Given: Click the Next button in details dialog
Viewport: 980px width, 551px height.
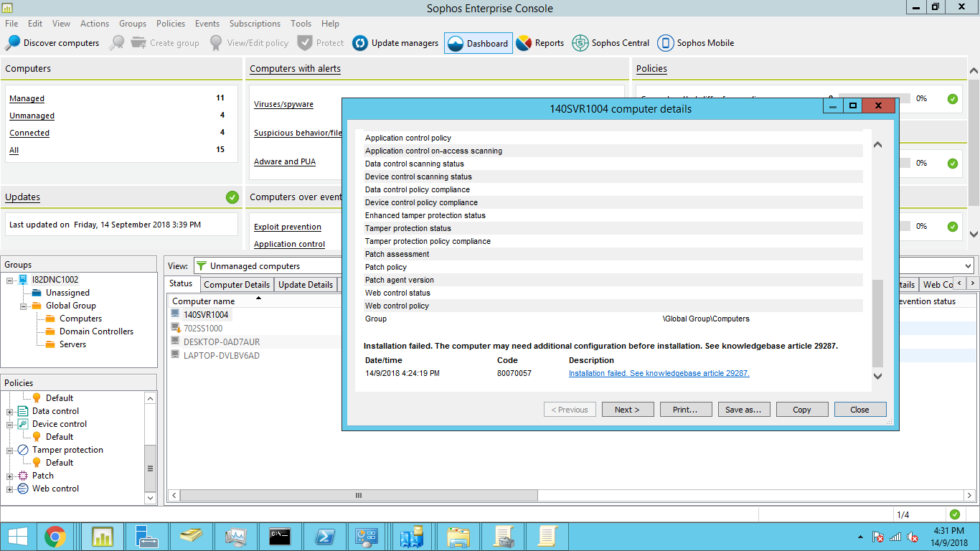Looking at the screenshot, I should (626, 410).
